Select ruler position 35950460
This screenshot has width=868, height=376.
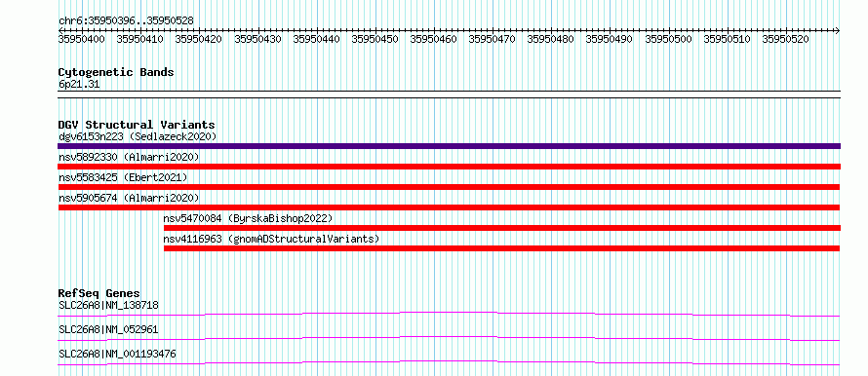tap(433, 39)
